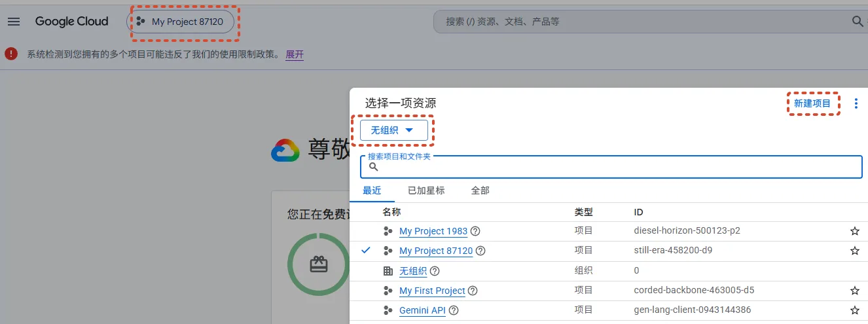The width and height of the screenshot is (868, 324).
Task: Open the 无组织 organization dropdown
Action: 393,130
